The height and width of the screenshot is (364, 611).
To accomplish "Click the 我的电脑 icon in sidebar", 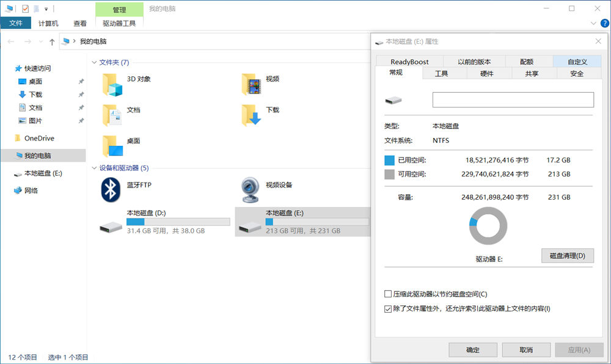I will 18,156.
